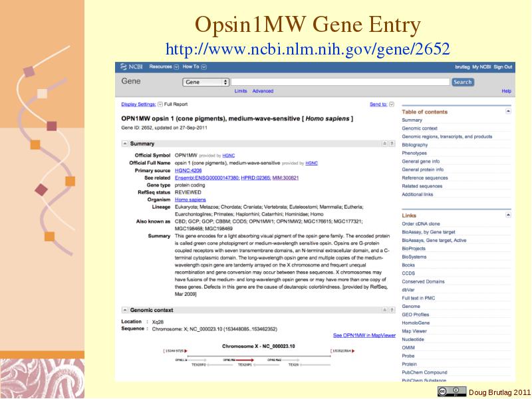Open the HPRD:02365 link
The height and width of the screenshot is (399, 532).
(256, 178)
